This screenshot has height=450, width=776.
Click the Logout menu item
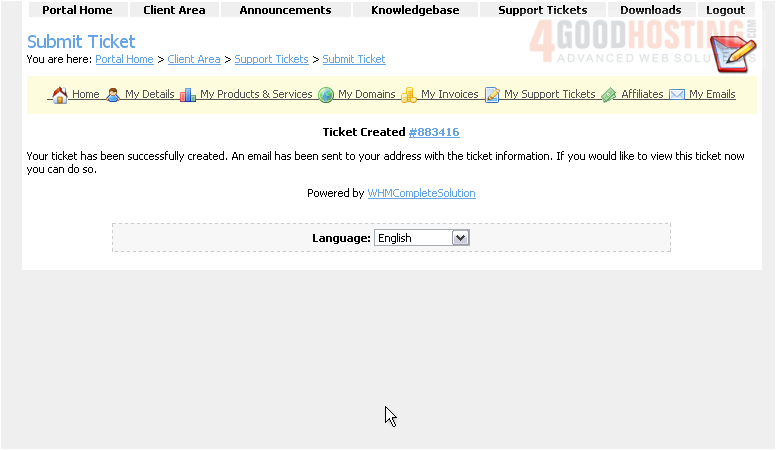point(725,10)
